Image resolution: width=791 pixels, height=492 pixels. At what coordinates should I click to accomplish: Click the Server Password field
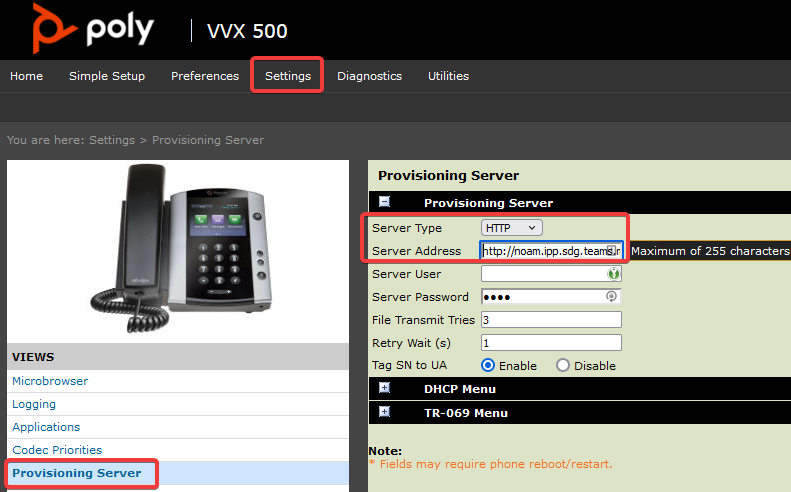click(551, 297)
